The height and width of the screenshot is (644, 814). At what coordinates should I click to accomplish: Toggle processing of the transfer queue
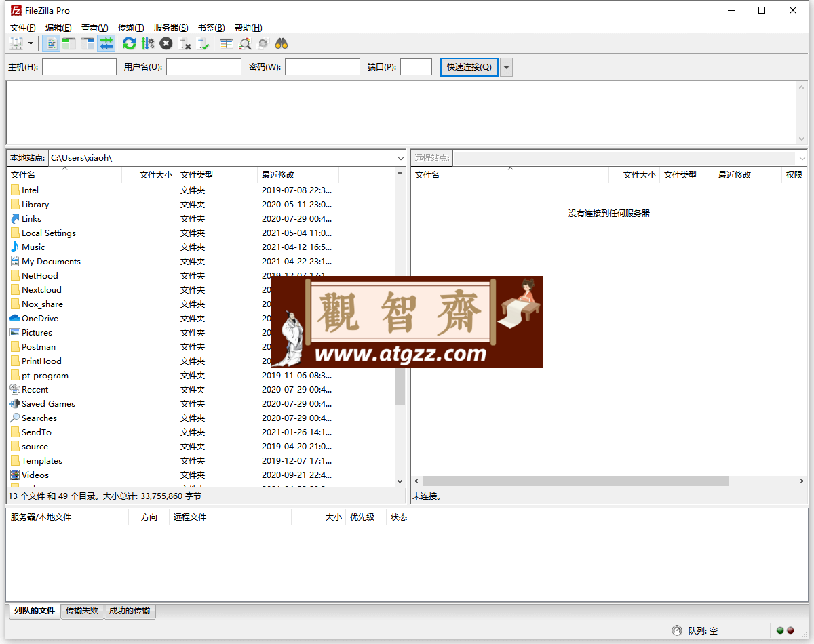[148, 43]
